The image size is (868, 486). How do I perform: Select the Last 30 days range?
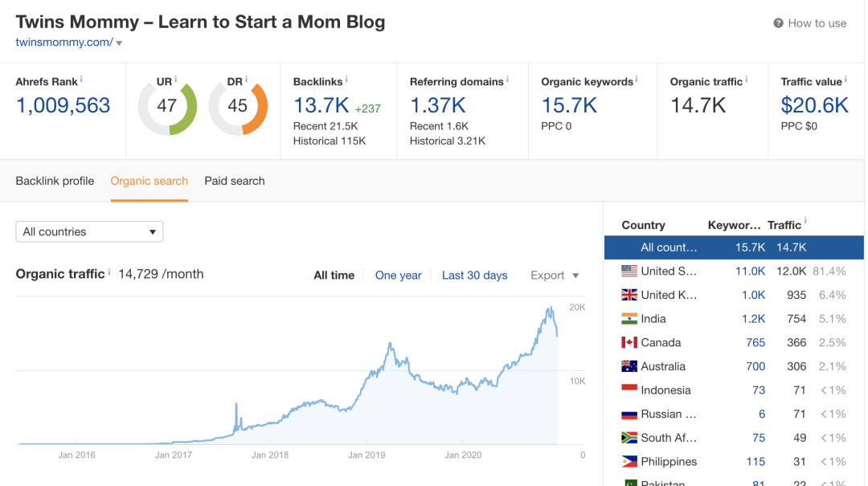474,276
